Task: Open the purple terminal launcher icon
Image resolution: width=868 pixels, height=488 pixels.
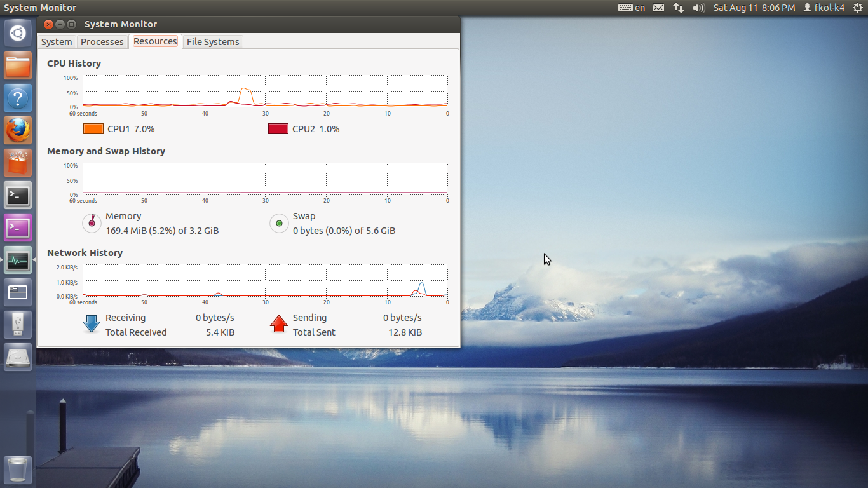Action: coord(18,227)
